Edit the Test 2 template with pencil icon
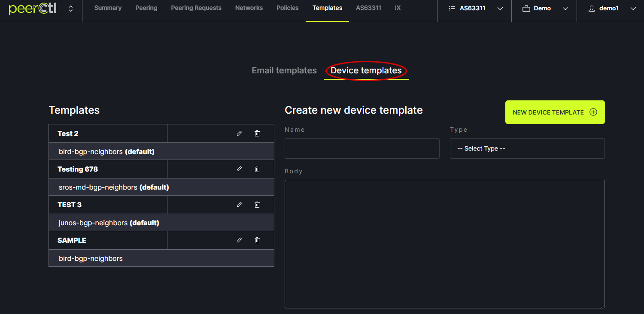The height and width of the screenshot is (314, 644). pyautogui.click(x=239, y=133)
